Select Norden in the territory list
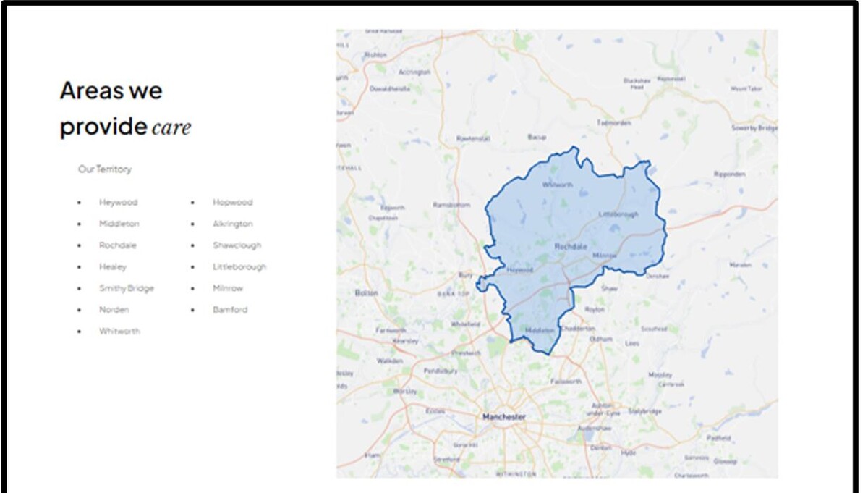Viewport: 868px width, 493px height. (114, 310)
